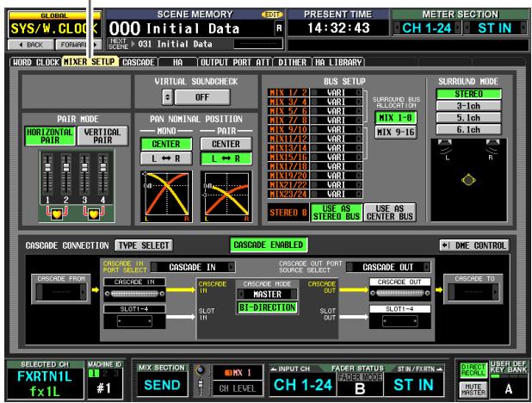The width and height of the screenshot is (532, 403).
Task: Change CASCADE MODE MASTER selector
Action: pos(268,294)
